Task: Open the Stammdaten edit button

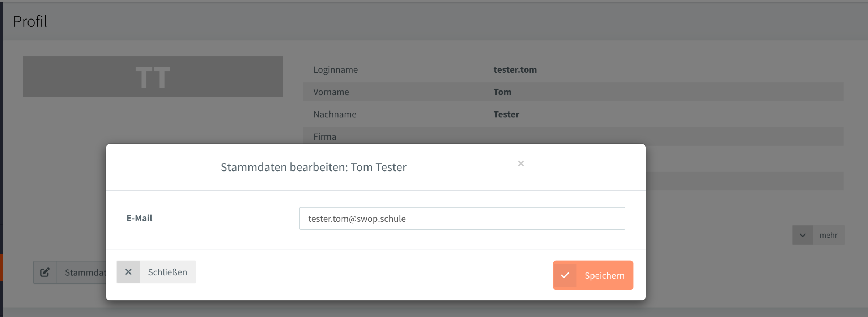Action: (70, 272)
